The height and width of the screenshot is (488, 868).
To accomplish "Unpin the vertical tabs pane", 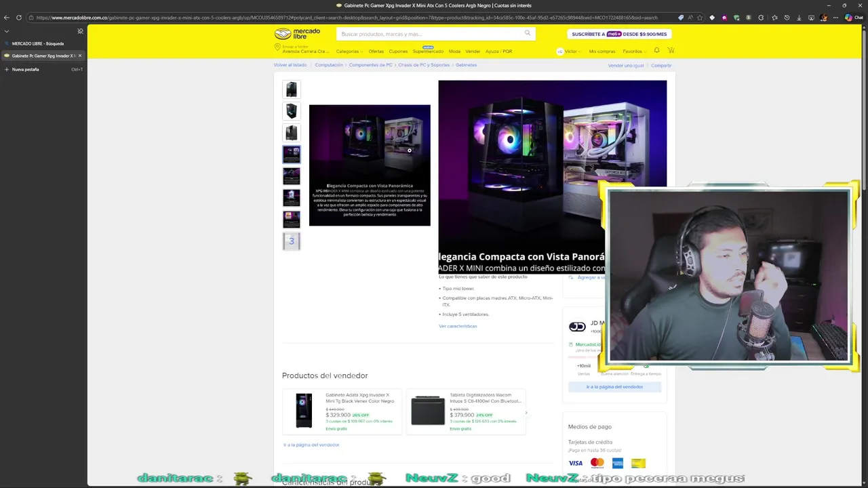I will coord(80,31).
